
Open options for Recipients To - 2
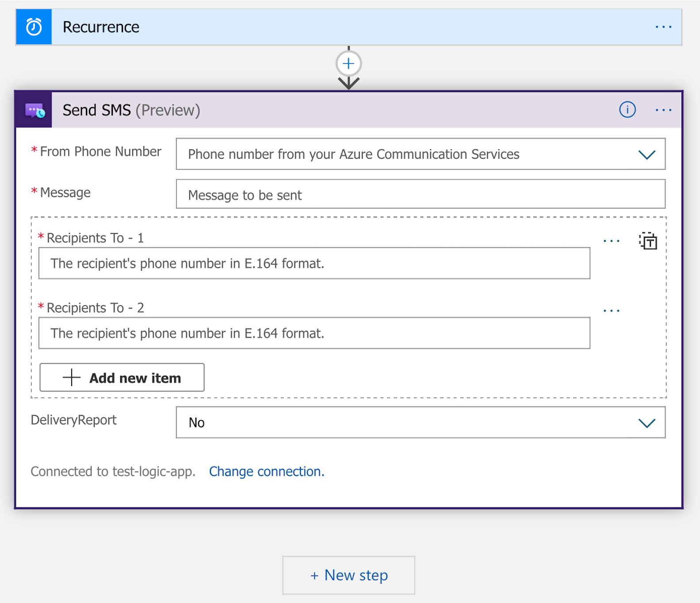pyautogui.click(x=612, y=311)
